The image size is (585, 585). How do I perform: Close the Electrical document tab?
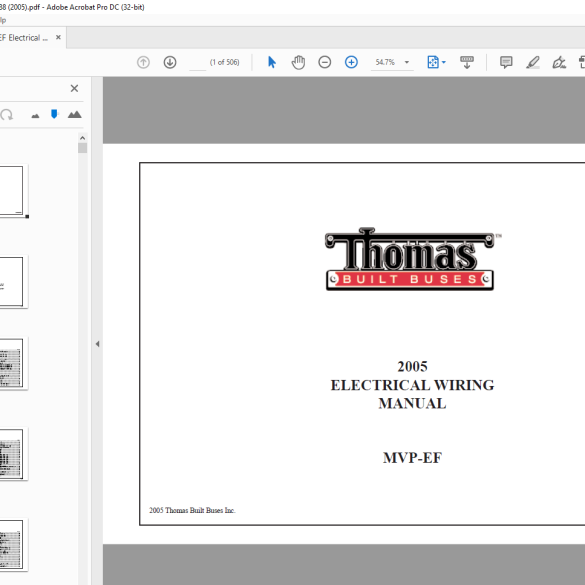pos(58,37)
